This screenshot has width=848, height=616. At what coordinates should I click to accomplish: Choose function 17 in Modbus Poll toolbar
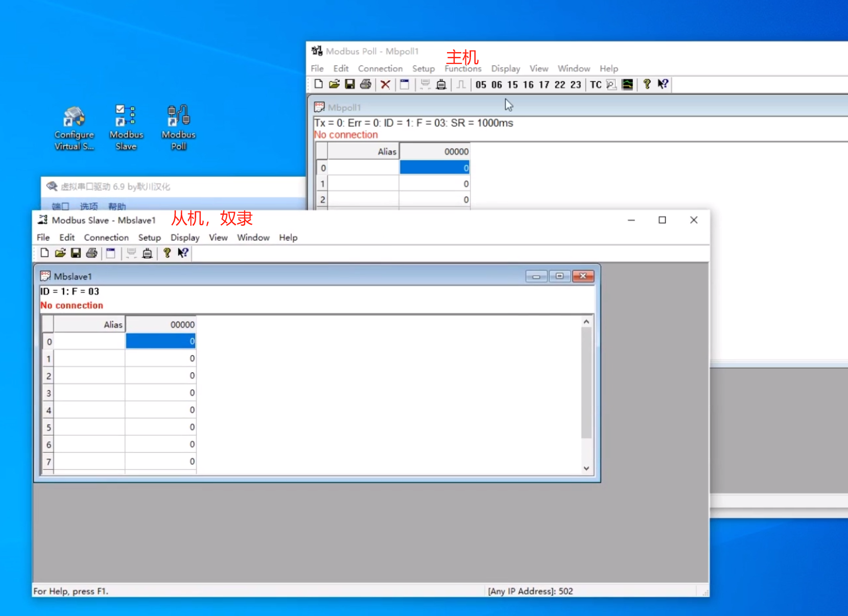[x=544, y=85]
